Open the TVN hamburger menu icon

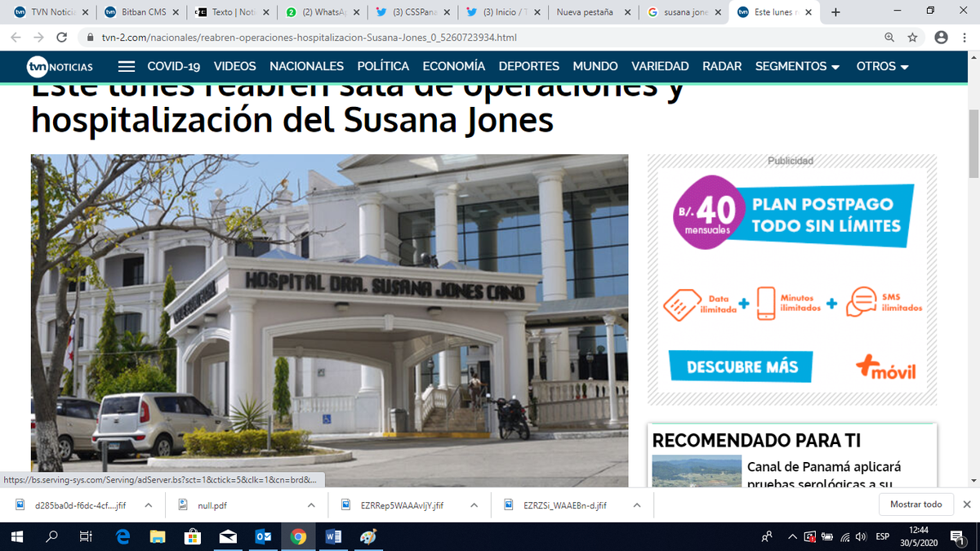coord(126,67)
